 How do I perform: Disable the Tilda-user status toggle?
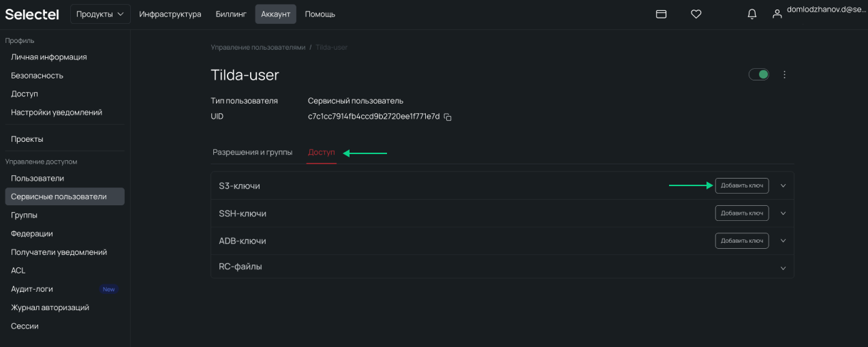point(759,74)
